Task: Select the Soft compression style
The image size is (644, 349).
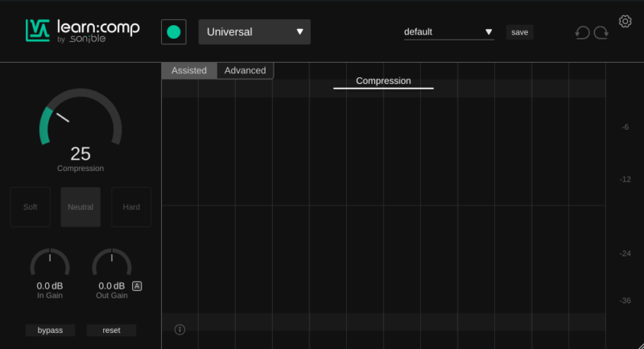Action: (x=30, y=207)
